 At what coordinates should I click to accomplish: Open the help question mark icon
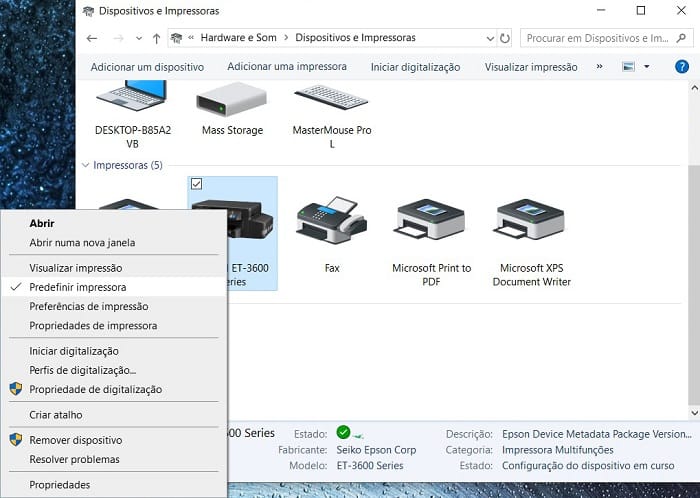click(682, 67)
